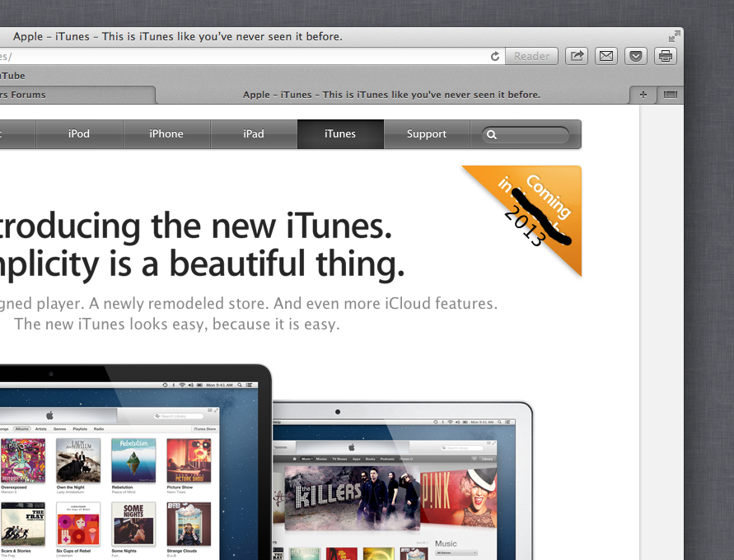Go to the iPad section
The image size is (734, 560).
(x=254, y=133)
